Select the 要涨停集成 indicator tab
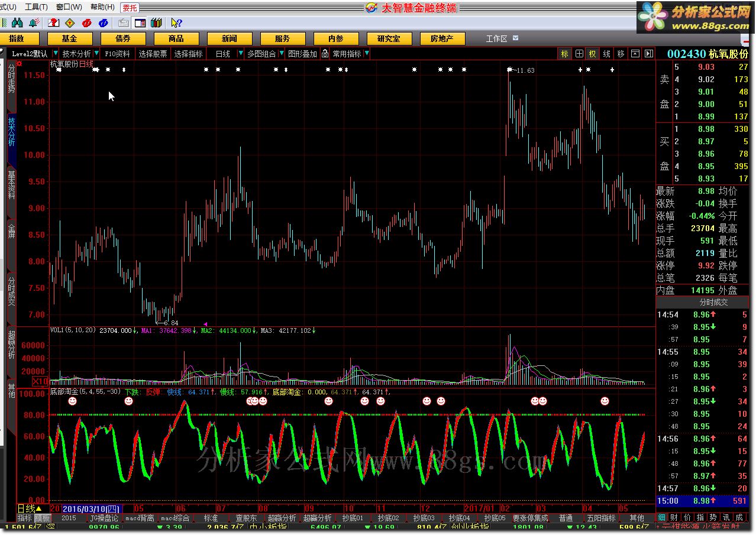 tap(531, 518)
